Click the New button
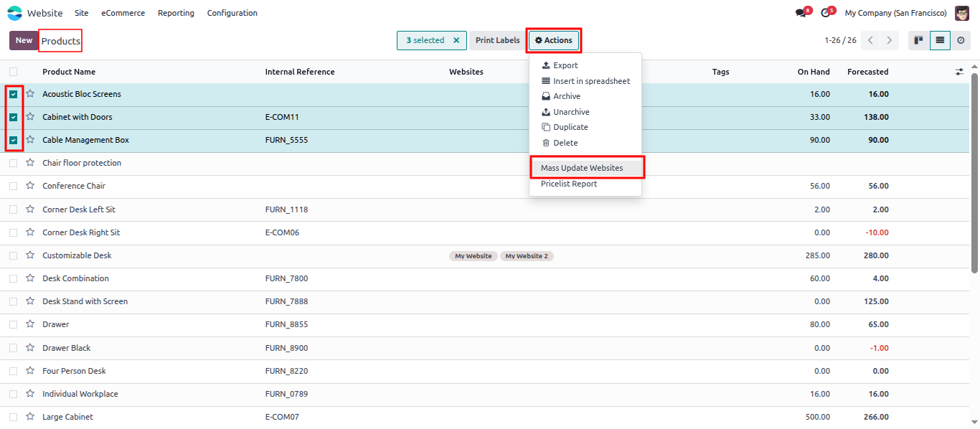Screen dimensions: 980x429 click(x=24, y=40)
